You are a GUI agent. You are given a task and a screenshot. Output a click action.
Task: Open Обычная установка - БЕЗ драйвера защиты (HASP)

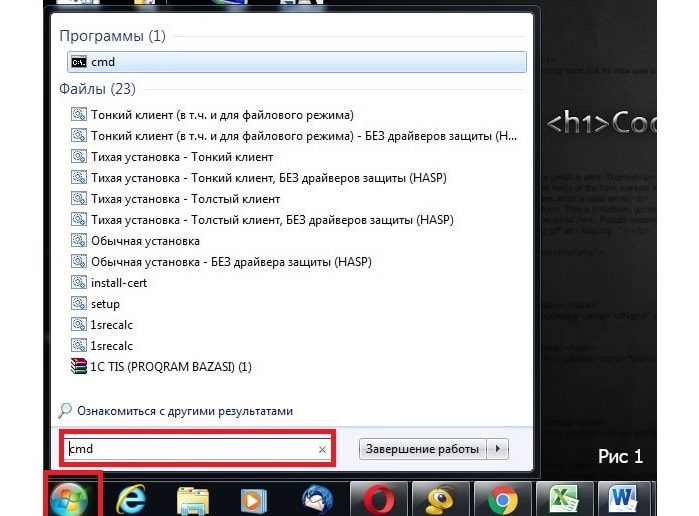[231, 262]
